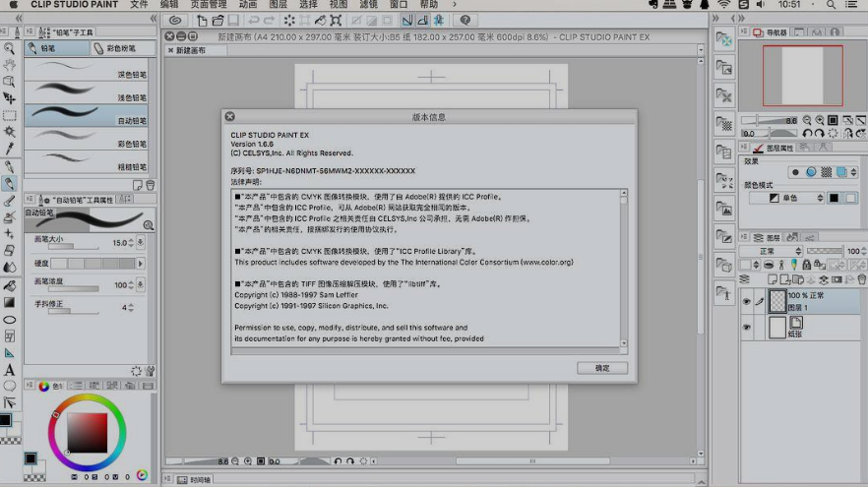Adjust 手抖修正 stabilization stepper value
This screenshot has height=487, width=868.
pyautogui.click(x=131, y=307)
